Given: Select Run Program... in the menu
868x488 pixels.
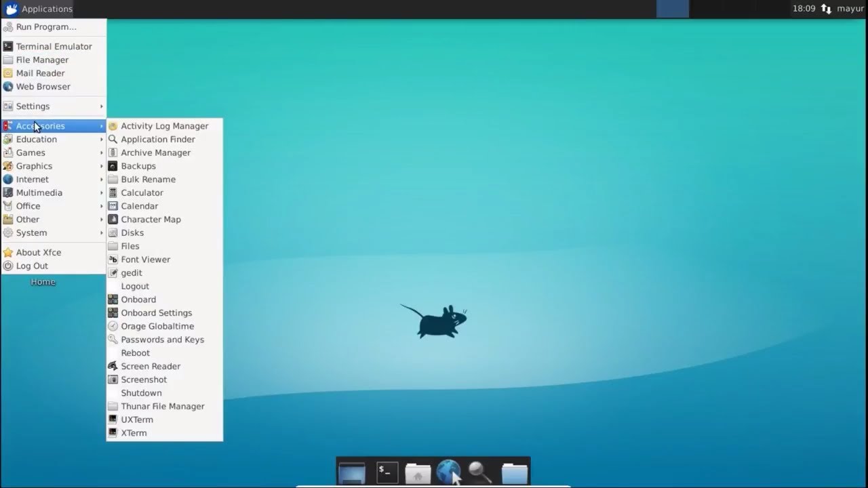Looking at the screenshot, I should tap(54, 27).
